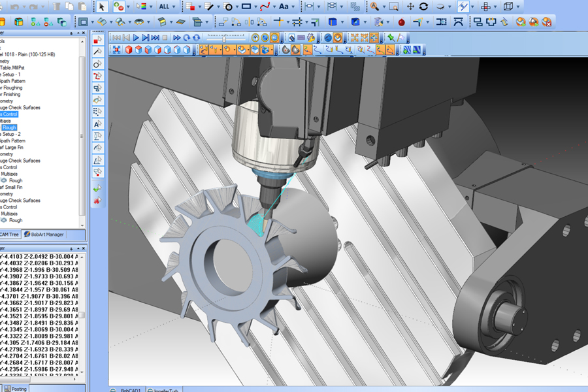Click the point selection filter icon
Viewport: 588px width, 392px height.
pyautogui.click(x=97, y=39)
